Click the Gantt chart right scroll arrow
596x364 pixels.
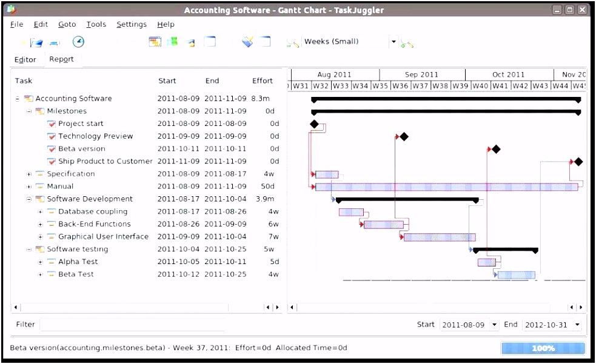coord(581,307)
